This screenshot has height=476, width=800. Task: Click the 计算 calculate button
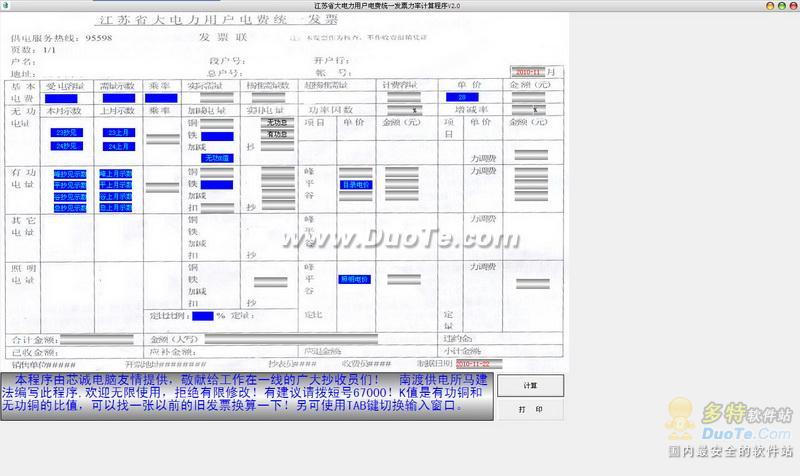click(530, 386)
